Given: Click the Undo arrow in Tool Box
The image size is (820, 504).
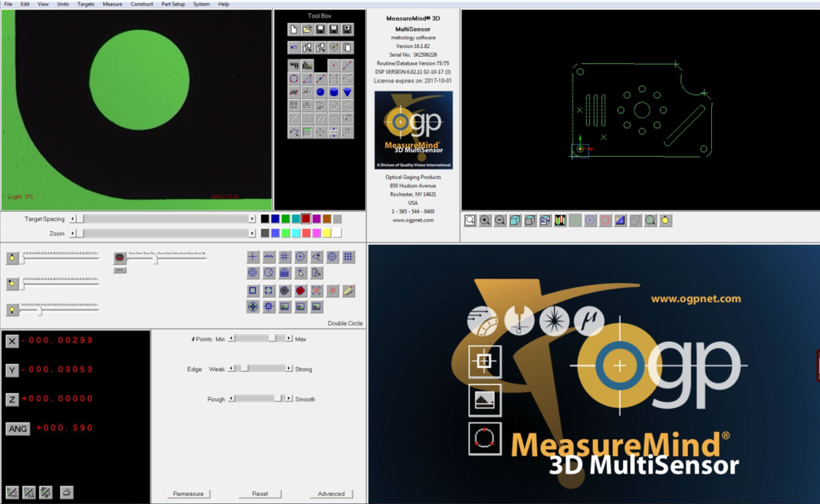Looking at the screenshot, I should click(x=294, y=47).
